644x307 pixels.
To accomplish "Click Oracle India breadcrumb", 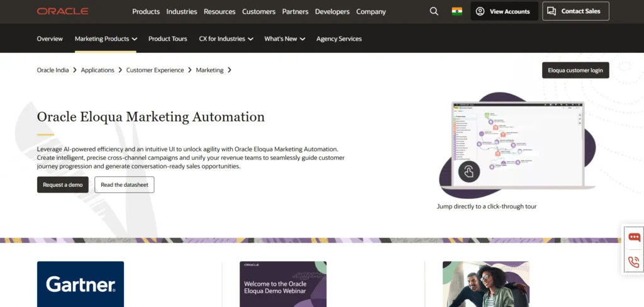I will pos(53,70).
